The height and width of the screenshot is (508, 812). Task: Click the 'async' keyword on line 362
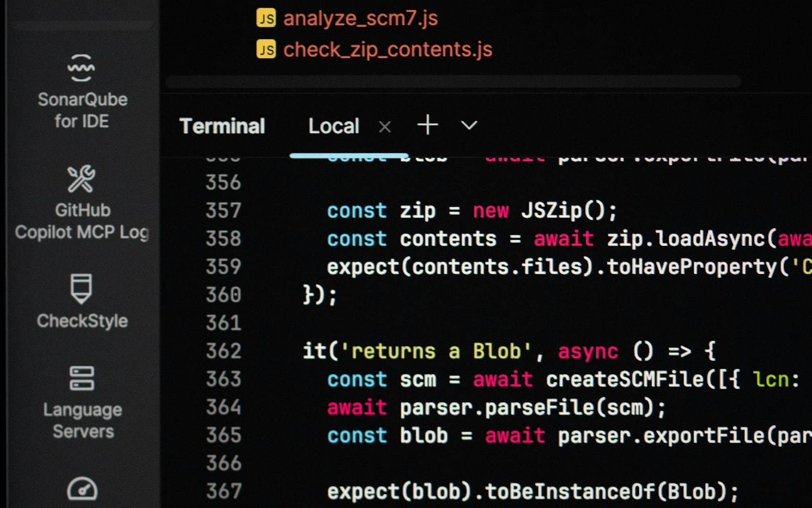click(x=588, y=352)
